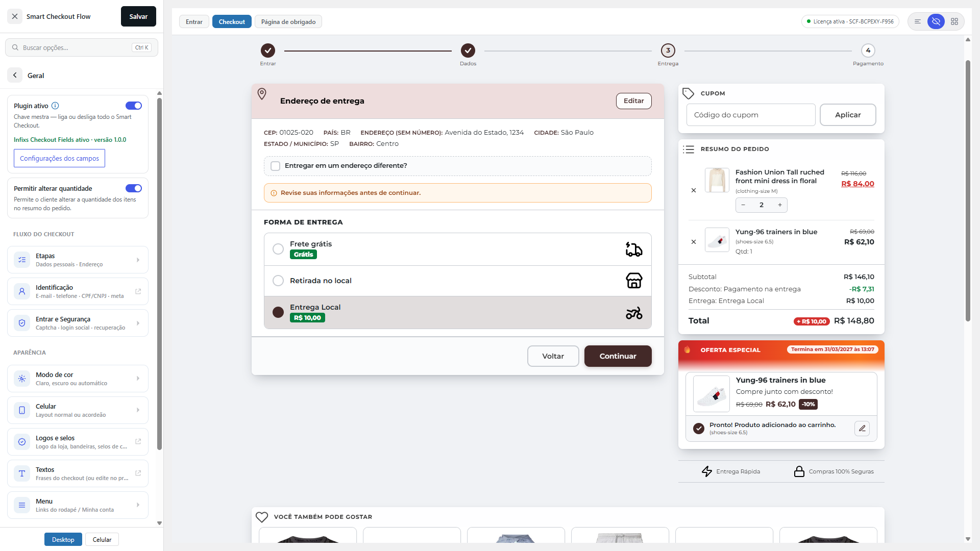Close the Smart Checkout Flow panel
The width and height of the screenshot is (980, 551).
click(x=15, y=16)
